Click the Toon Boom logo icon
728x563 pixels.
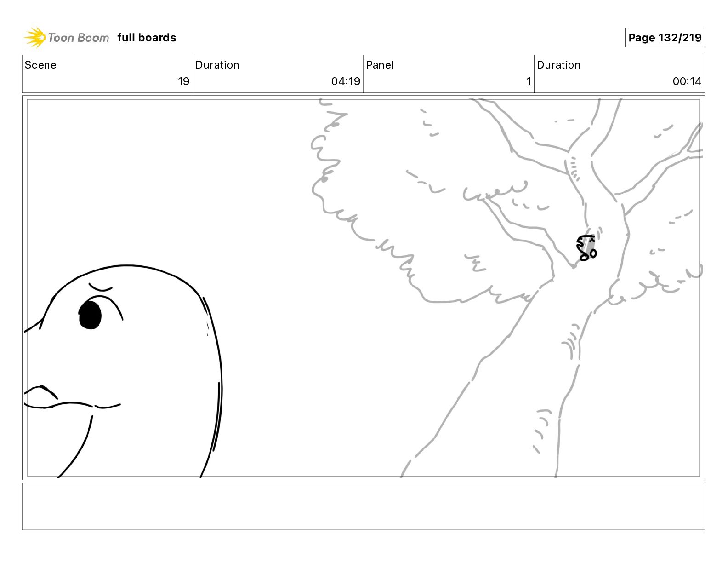coord(35,38)
